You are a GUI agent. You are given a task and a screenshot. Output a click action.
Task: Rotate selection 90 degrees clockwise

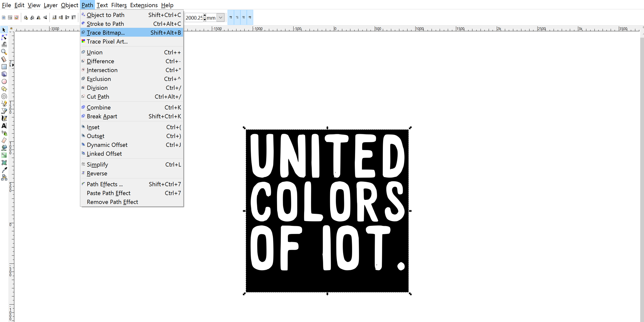[x=32, y=17]
